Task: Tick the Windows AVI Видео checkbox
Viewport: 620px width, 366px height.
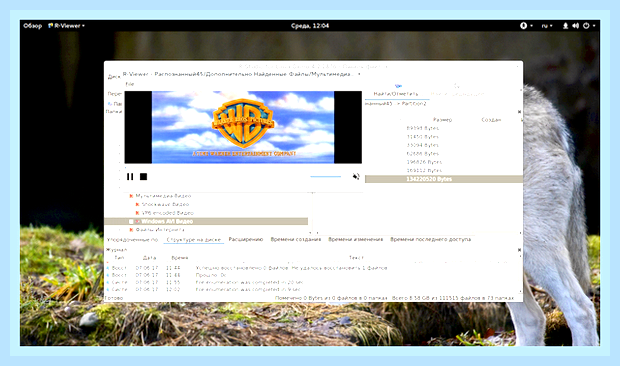Action: (x=131, y=221)
